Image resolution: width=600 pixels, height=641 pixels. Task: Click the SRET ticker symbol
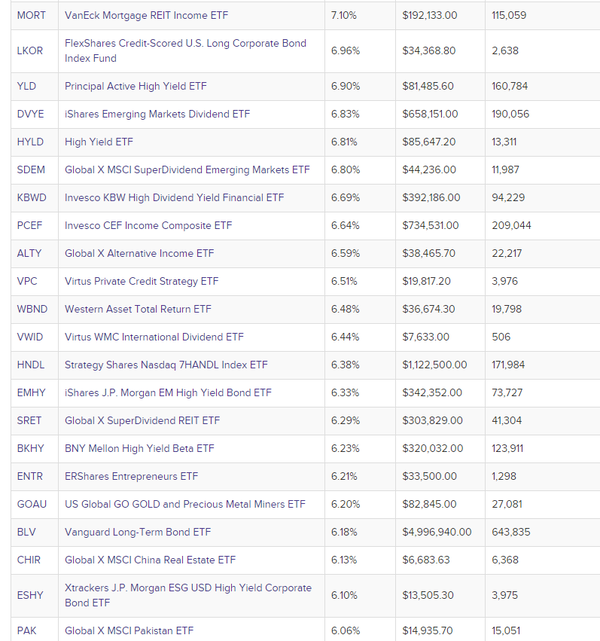(29, 420)
